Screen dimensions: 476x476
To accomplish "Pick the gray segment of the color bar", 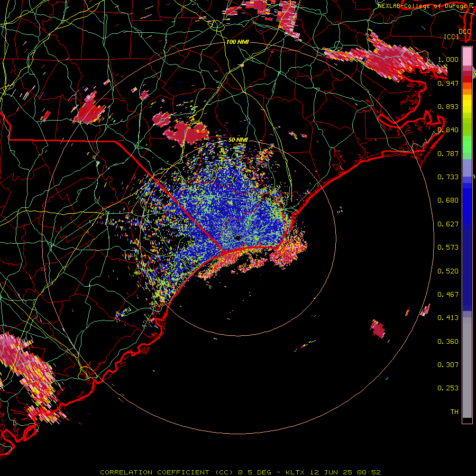I will [x=467, y=368].
